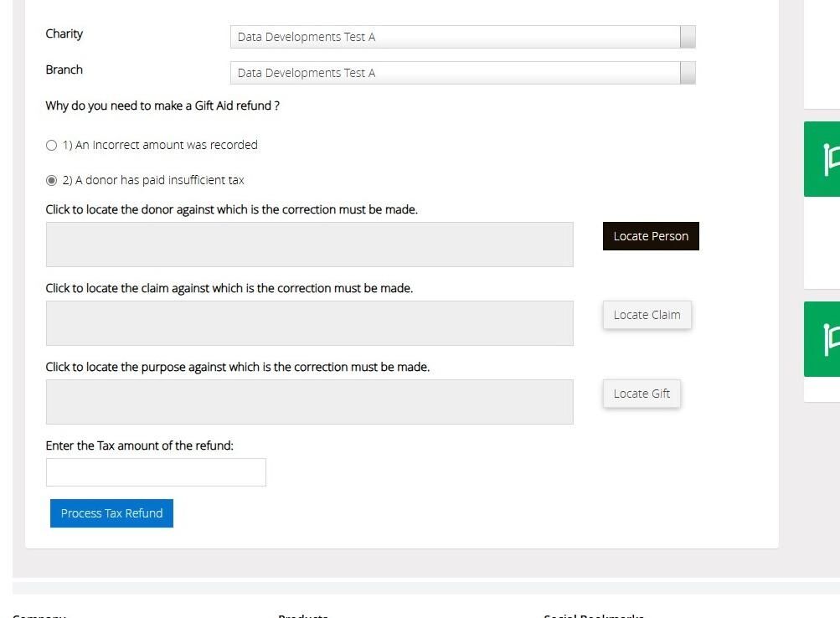The height and width of the screenshot is (618, 840).
Task: Click the gray purpose display box
Action: point(310,402)
